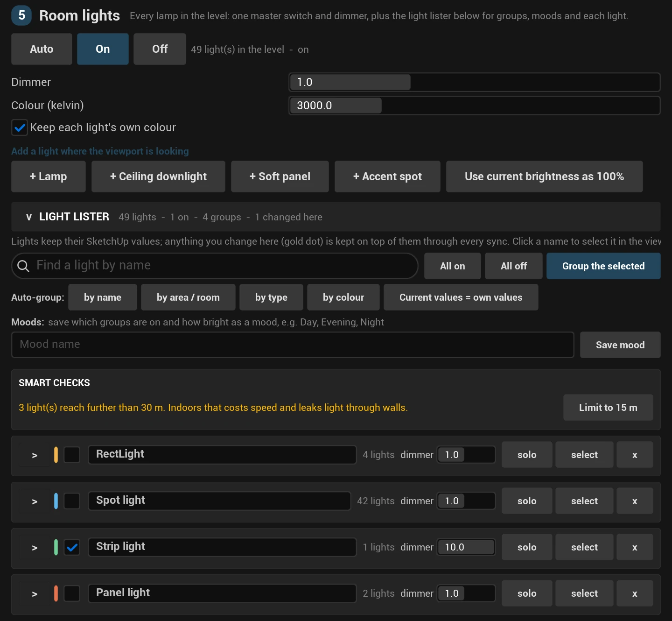Click Group the selected button
Screen dimensions: 672x621
click(x=603, y=266)
